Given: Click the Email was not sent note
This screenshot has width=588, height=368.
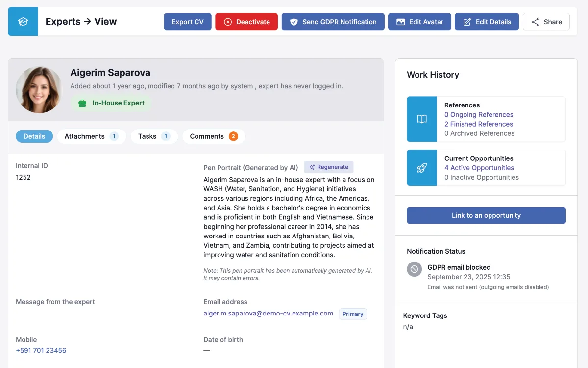Looking at the screenshot, I should coord(488,287).
